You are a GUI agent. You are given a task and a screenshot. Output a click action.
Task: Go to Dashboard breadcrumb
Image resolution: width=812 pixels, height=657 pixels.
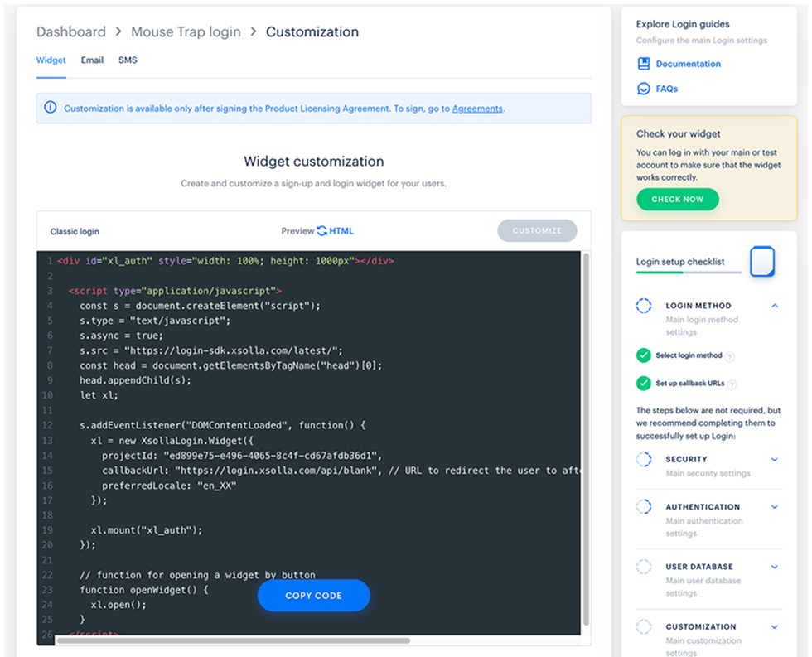point(71,31)
